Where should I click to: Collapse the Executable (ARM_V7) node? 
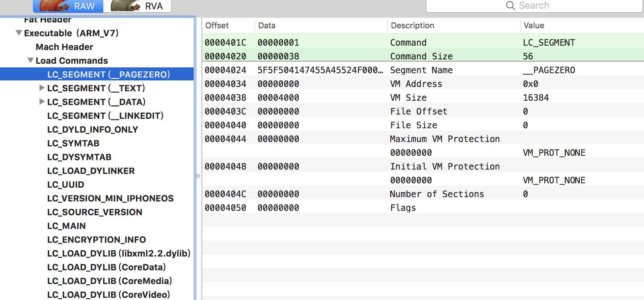[x=19, y=33]
